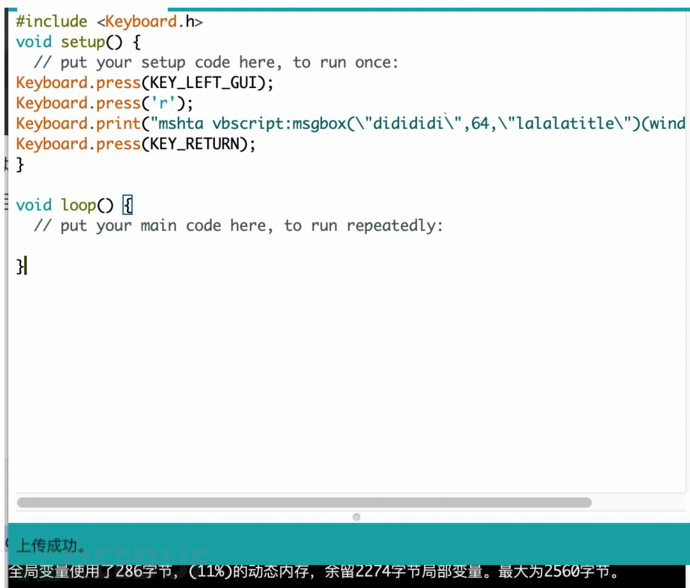Click the closing brace of the loop function
690x588 pixels.
[x=21, y=266]
